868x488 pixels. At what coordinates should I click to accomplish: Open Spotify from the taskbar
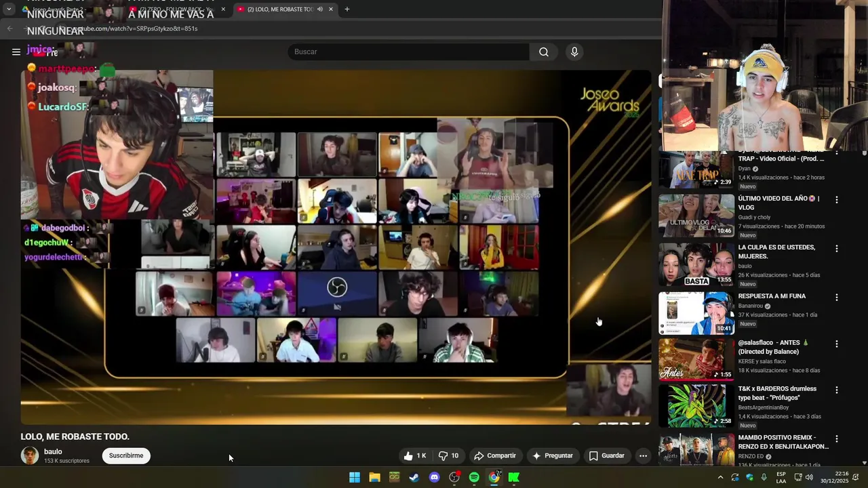click(474, 477)
